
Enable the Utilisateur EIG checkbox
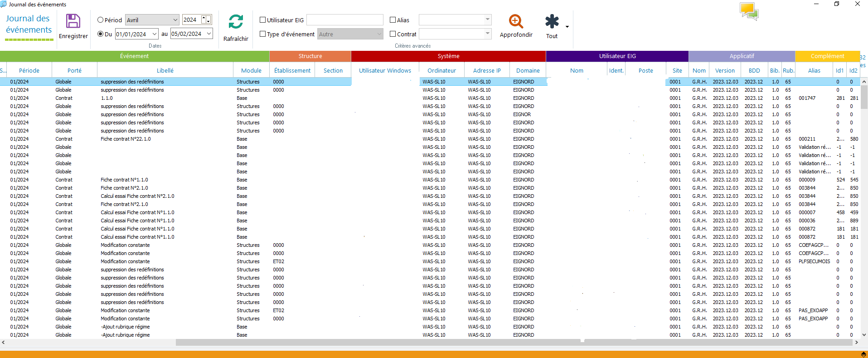click(262, 20)
